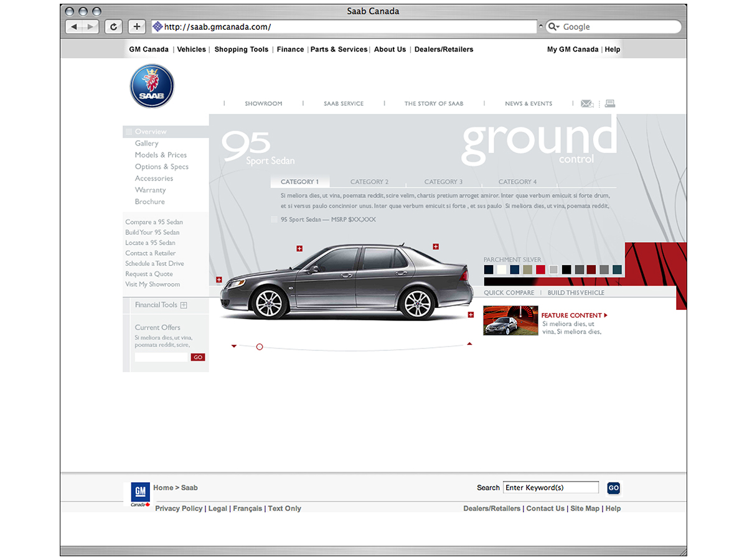Click the small arrow at the address bar's end
Image resolution: width=747 pixels, height=560 pixels.
point(540,27)
